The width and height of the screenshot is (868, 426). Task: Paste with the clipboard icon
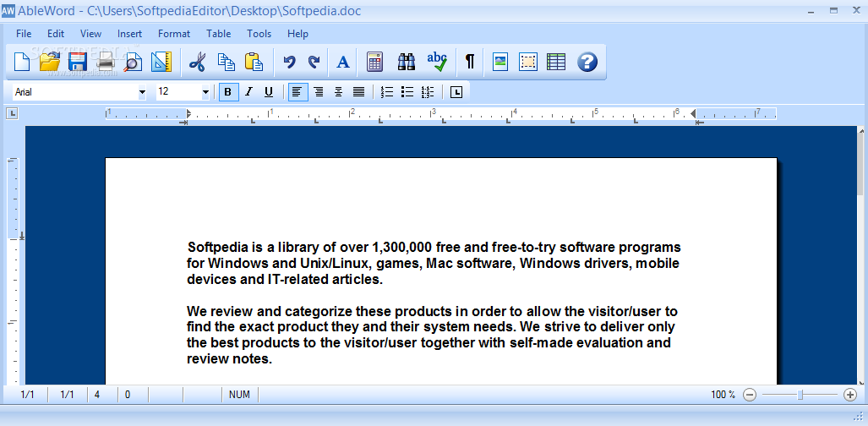254,62
